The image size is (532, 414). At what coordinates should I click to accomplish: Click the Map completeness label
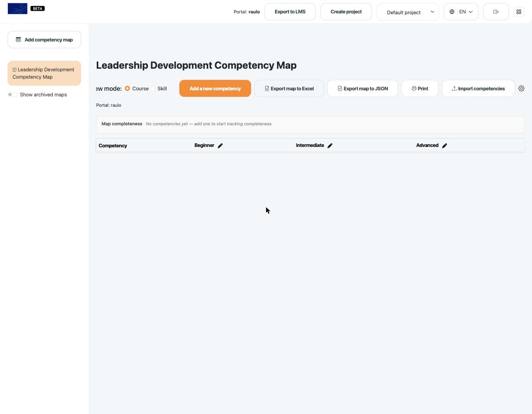[122, 124]
